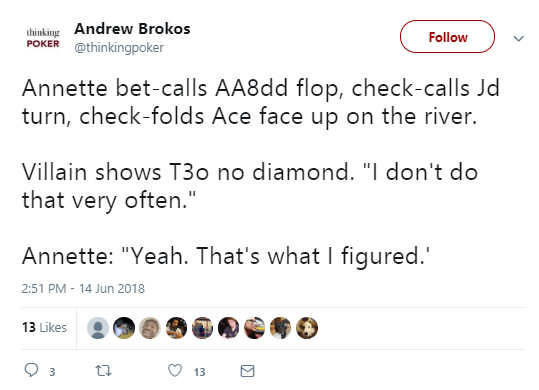539x390 pixels.
Task: Open the thinking POKER profile avatar
Action: (43, 38)
